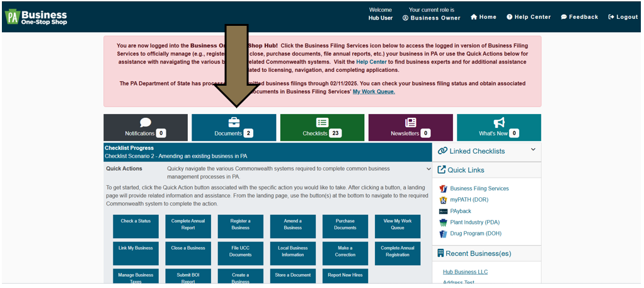
Task: Click the Documents count badge 2
Action: coord(248,133)
